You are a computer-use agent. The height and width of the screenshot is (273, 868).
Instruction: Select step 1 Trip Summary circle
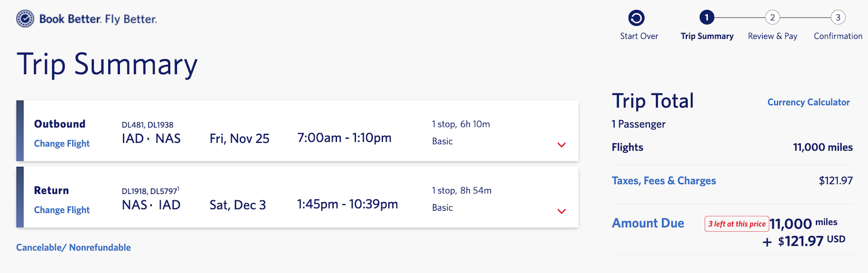706,18
